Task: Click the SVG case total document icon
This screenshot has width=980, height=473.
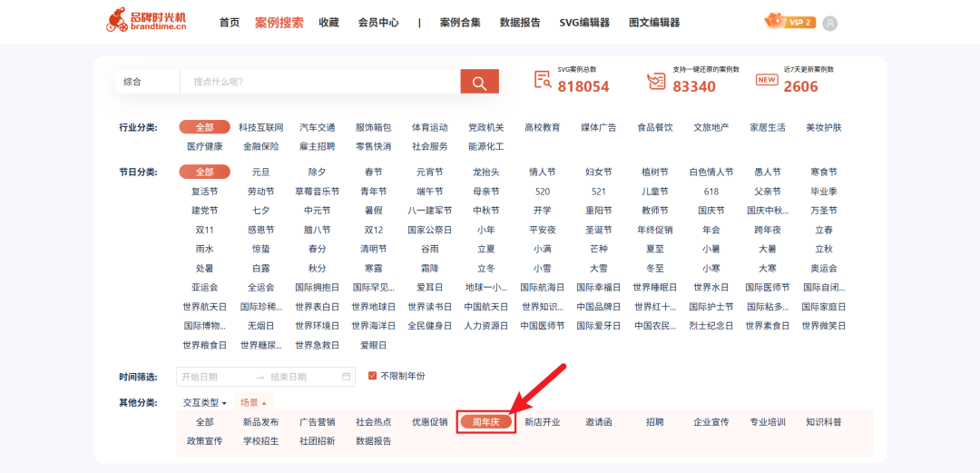Action: (542, 80)
